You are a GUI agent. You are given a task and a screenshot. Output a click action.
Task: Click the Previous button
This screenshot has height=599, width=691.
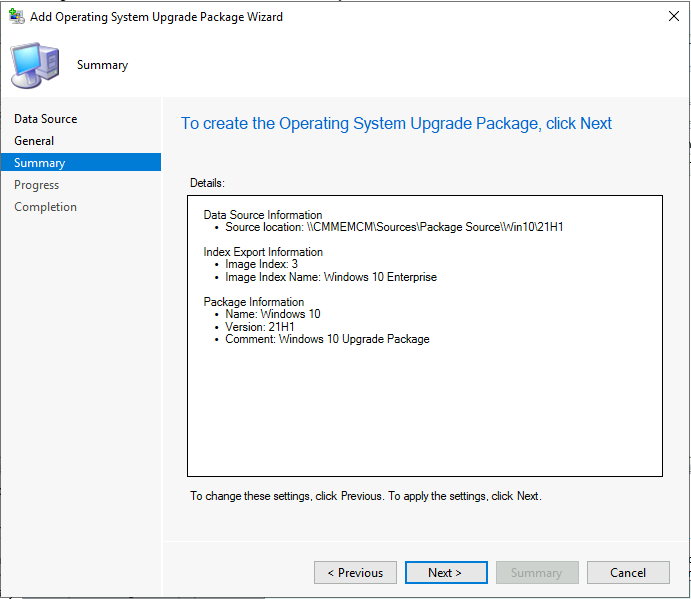coord(355,573)
